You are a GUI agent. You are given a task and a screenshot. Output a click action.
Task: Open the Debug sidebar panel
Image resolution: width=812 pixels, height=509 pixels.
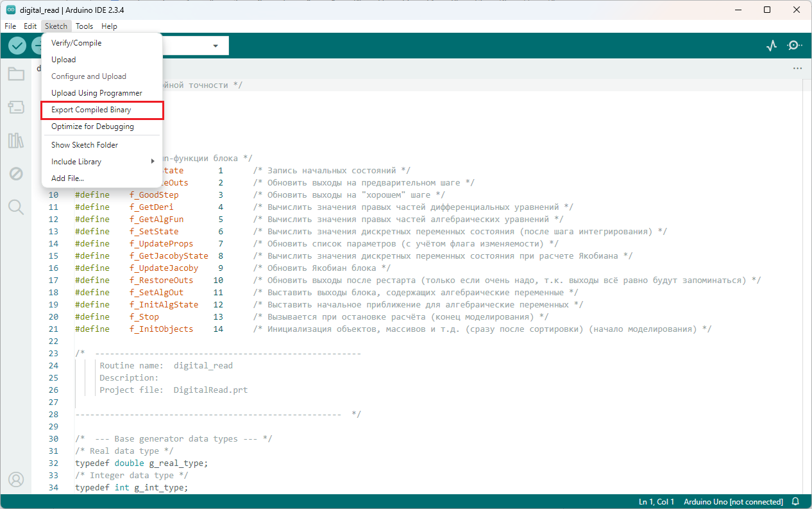(16, 174)
